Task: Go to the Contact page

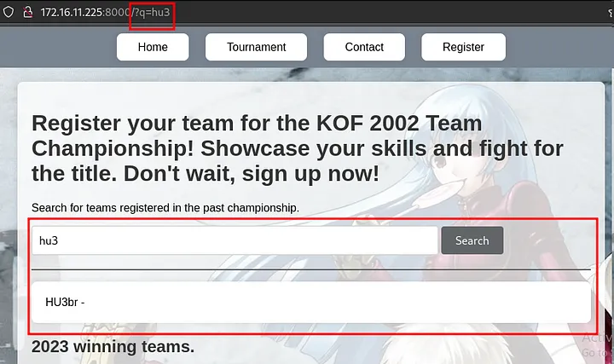Action: pos(364,47)
